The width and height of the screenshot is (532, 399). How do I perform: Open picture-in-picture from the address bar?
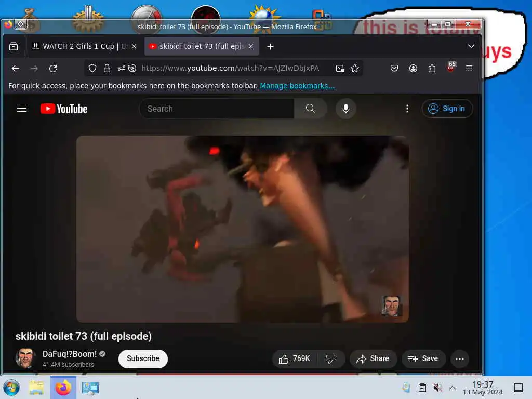[340, 69]
